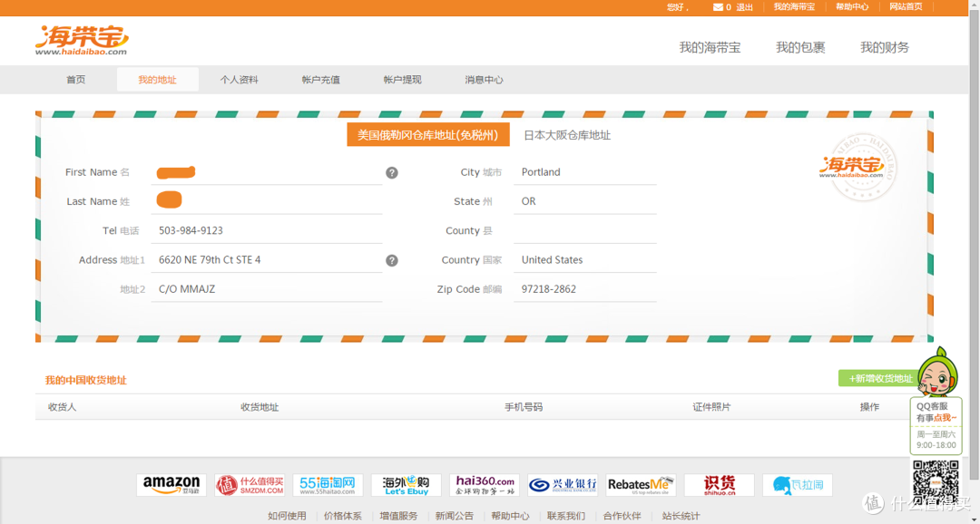Viewport: 980px width, 524px height.
Task: Click the 收货地址 column header
Action: point(260,407)
